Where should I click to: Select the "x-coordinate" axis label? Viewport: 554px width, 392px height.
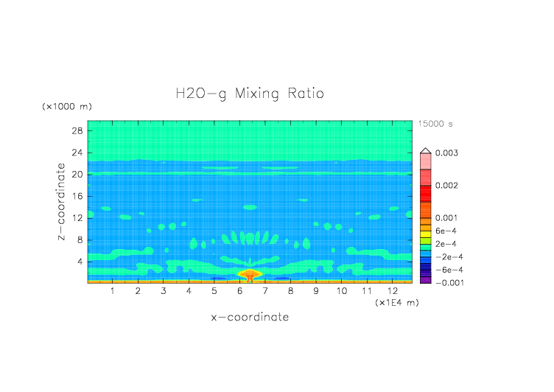249,318
